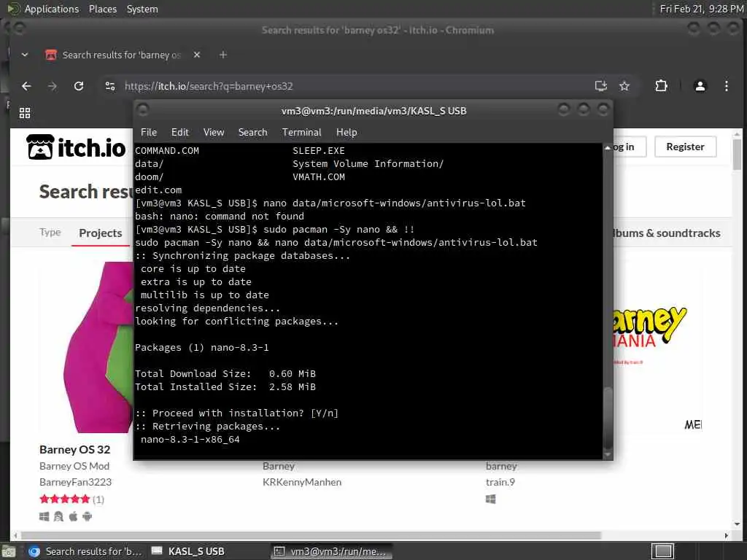Image resolution: width=747 pixels, height=560 pixels.
Task: Click the desktop menu logo beside Applications
Action: [13, 9]
